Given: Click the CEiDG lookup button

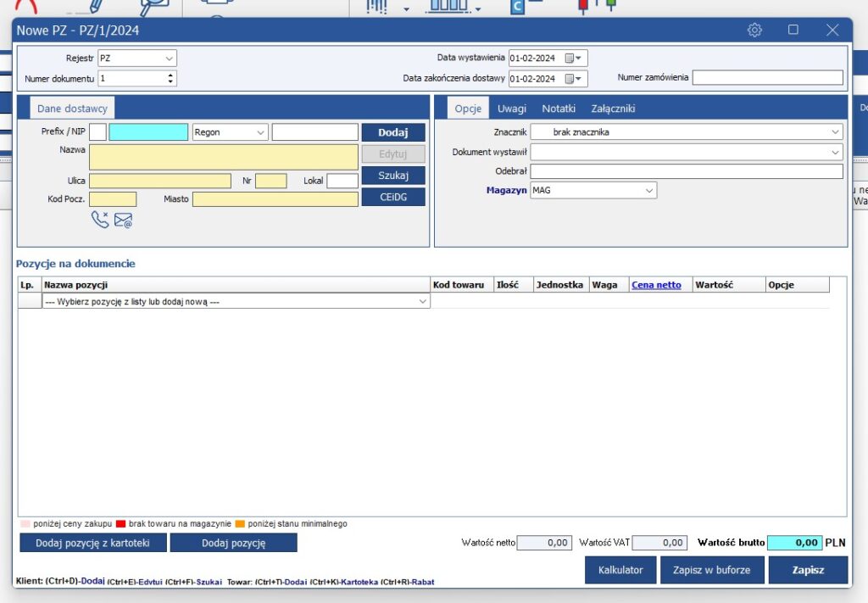Looking at the screenshot, I should 393,197.
